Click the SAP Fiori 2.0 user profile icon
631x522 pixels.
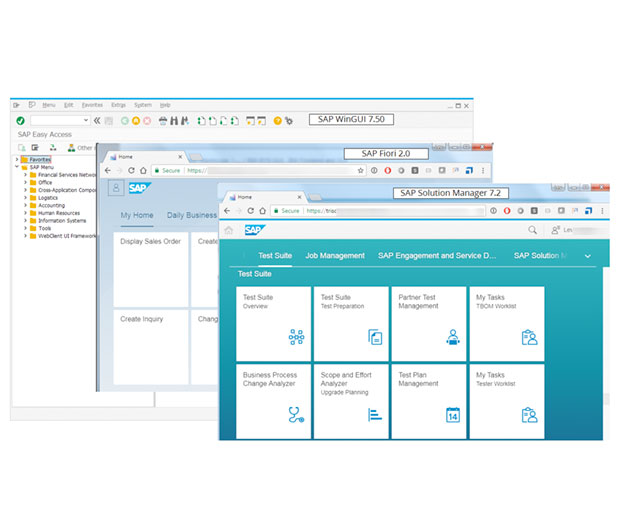tap(116, 188)
